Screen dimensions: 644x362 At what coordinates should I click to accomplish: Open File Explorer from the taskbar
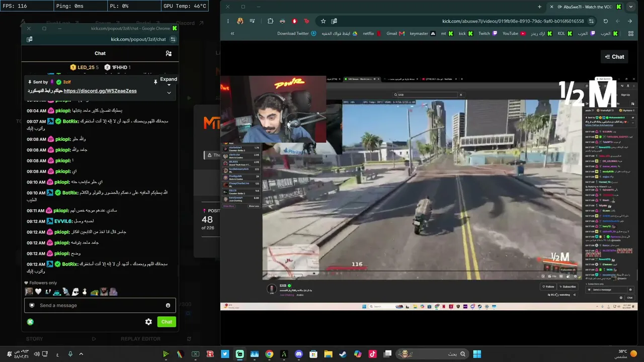coord(328,354)
